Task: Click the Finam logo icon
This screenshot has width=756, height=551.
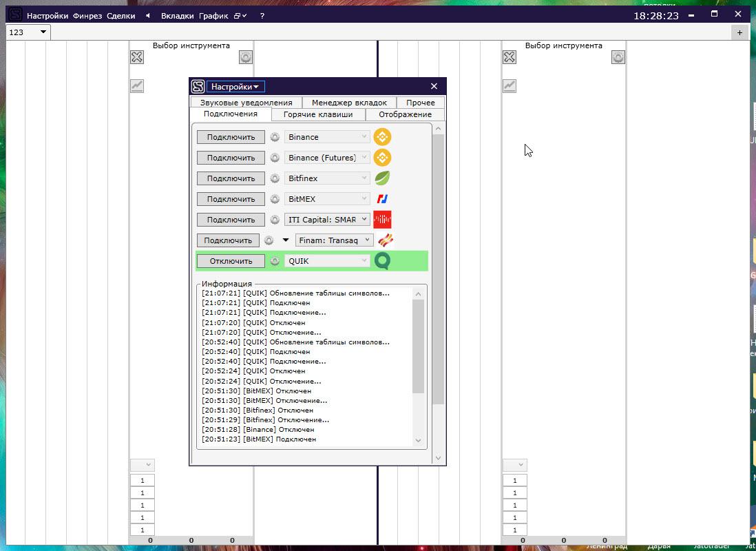Action: point(386,240)
